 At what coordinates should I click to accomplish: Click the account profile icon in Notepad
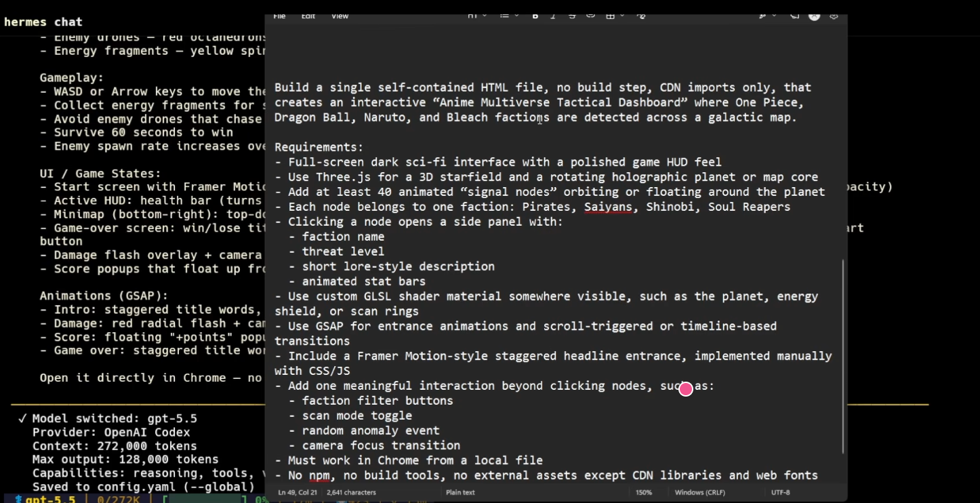pos(815,16)
